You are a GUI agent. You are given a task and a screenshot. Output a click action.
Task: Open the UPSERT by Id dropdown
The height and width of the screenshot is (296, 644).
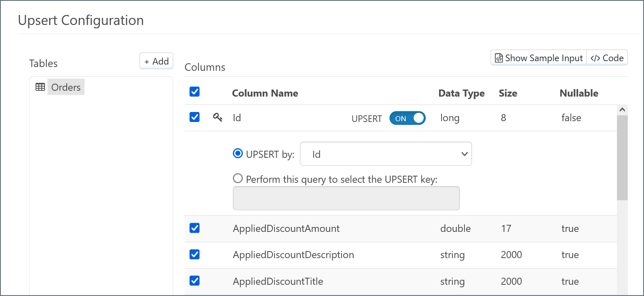pos(386,154)
